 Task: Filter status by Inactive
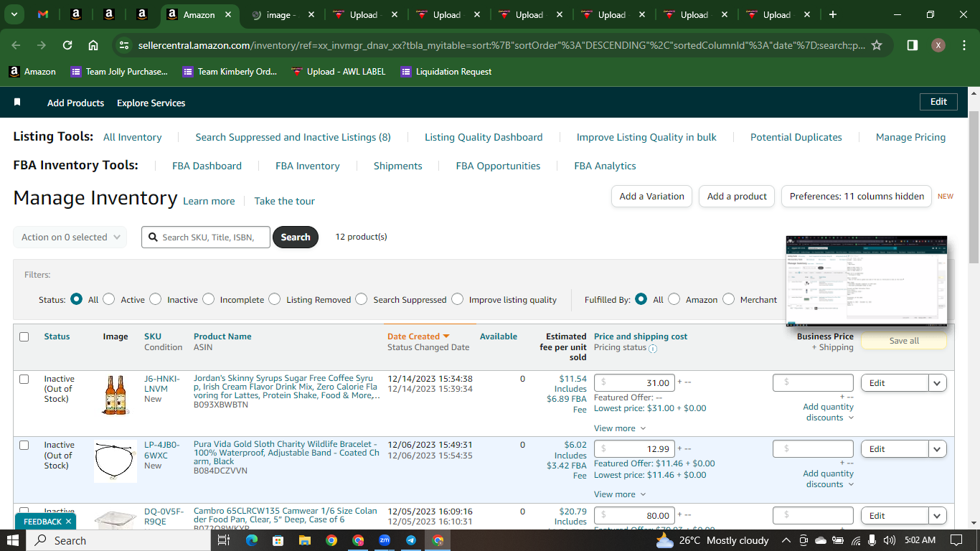156,299
